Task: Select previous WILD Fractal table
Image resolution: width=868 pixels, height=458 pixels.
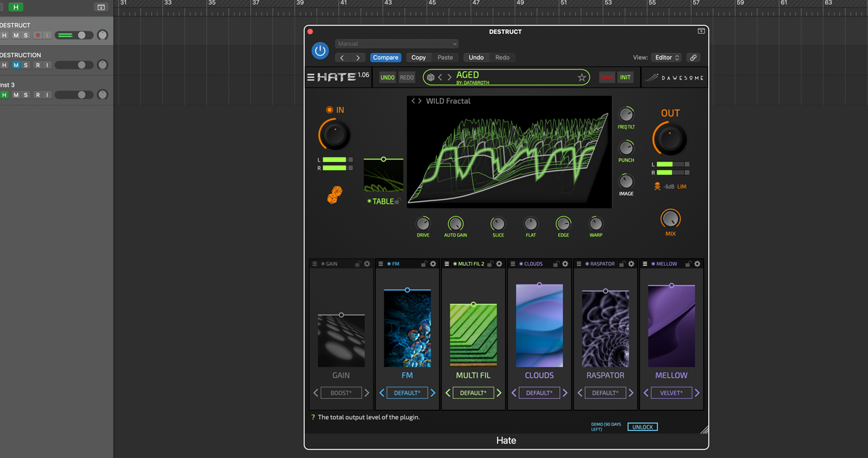Action: 413,101
